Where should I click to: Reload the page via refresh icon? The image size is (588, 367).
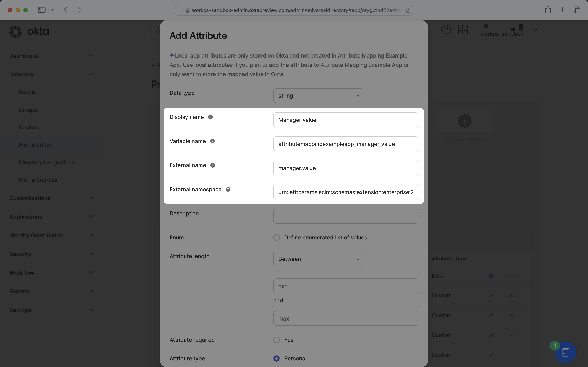click(408, 10)
